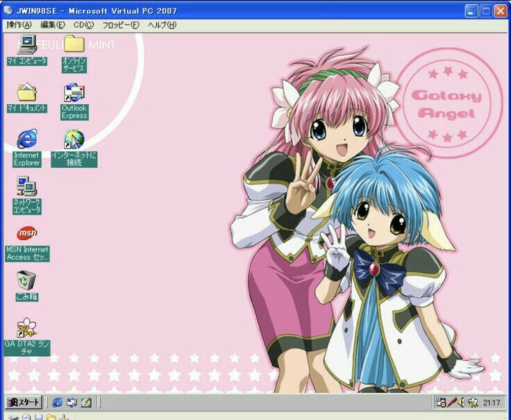Open the 編集(E) menu

[53, 25]
